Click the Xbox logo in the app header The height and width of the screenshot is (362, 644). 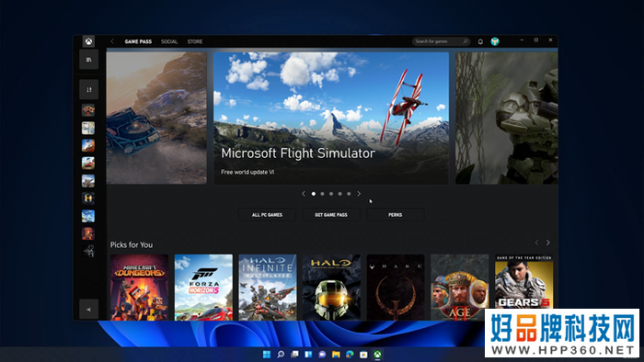88,41
